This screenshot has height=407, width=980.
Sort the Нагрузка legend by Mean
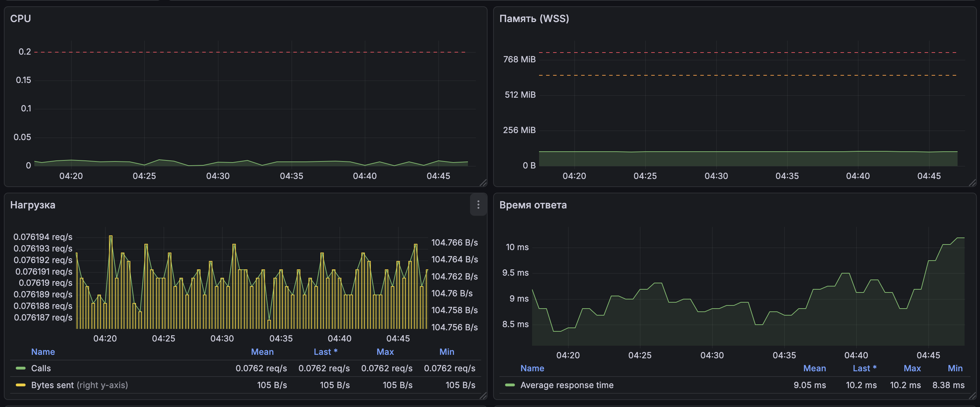[262, 352]
